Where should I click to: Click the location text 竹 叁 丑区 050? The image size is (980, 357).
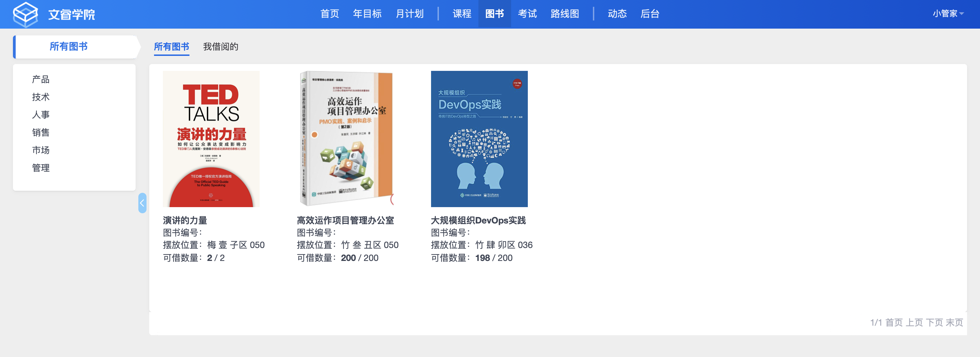pyautogui.click(x=370, y=245)
